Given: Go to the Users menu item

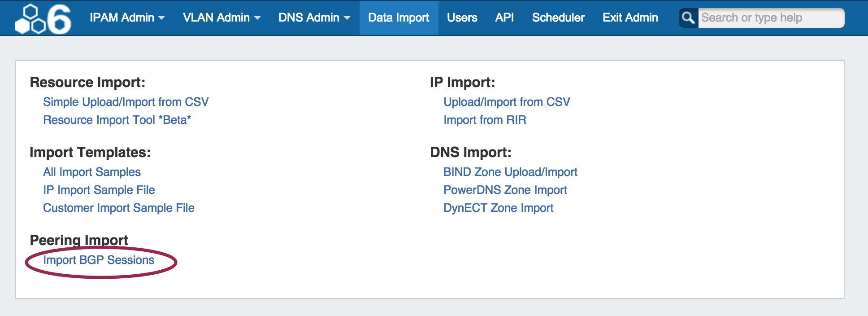Looking at the screenshot, I should 462,18.
